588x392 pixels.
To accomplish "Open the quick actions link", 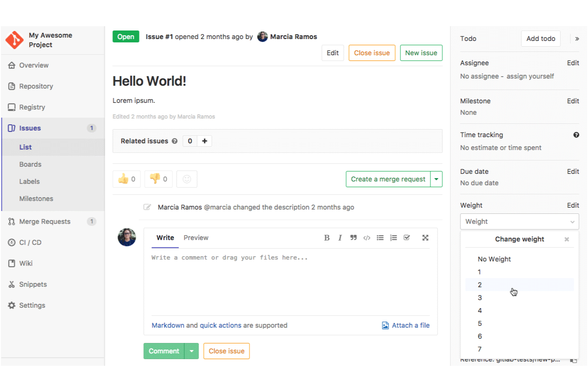I will click(220, 325).
